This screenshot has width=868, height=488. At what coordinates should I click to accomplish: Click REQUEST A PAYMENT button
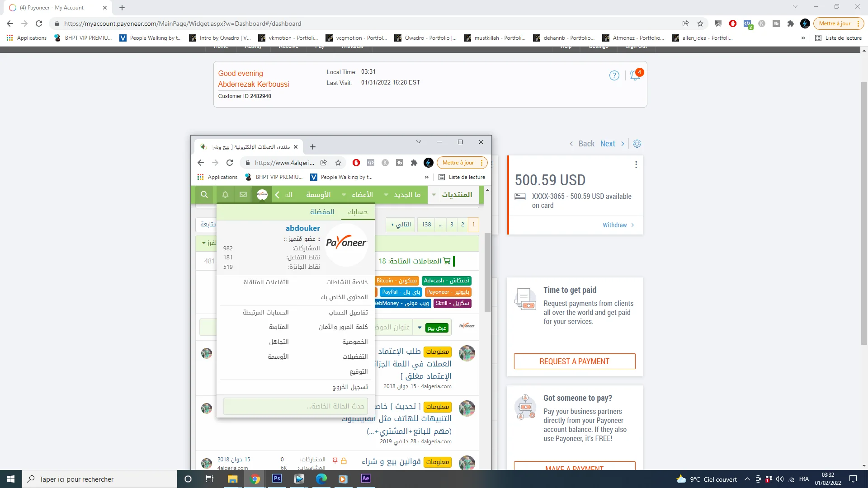click(574, 361)
